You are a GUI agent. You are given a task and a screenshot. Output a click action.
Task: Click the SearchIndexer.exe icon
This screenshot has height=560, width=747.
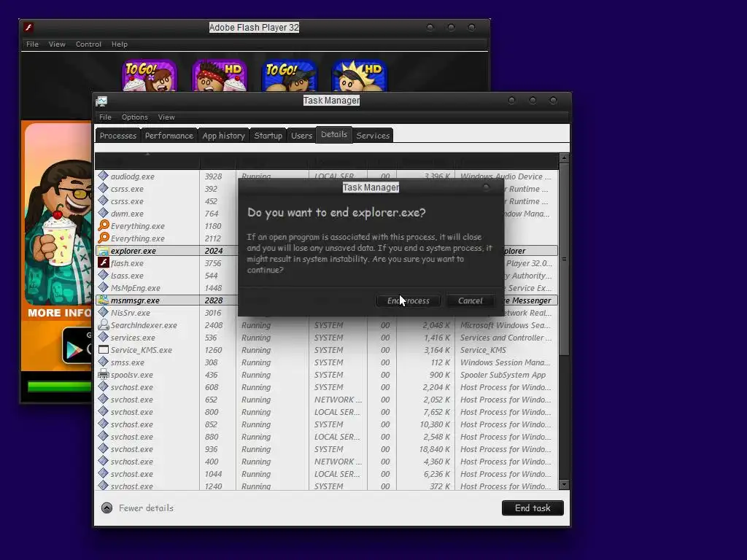tap(103, 324)
